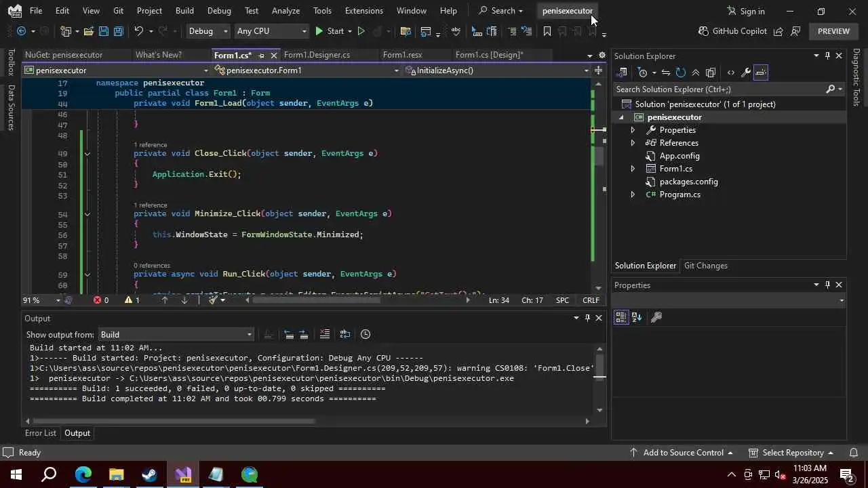The width and height of the screenshot is (868, 488).
Task: Switch to the Error List tab
Action: pos(41,433)
